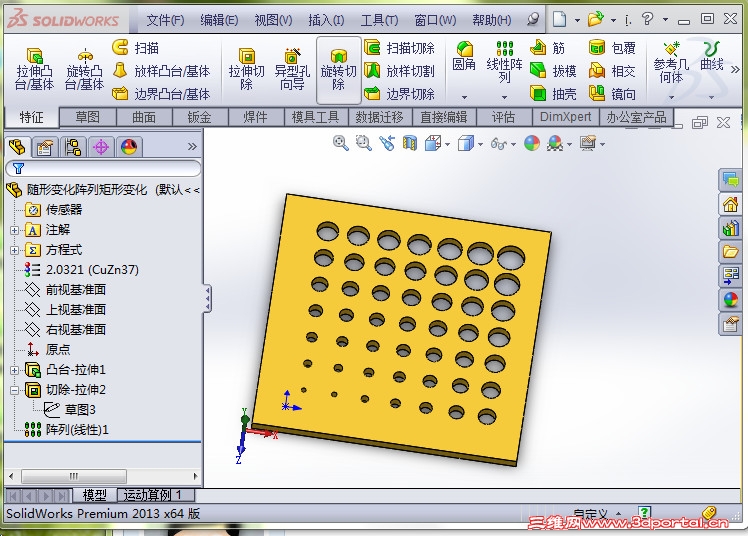Select 扫描切除 swept cut

tap(400, 48)
